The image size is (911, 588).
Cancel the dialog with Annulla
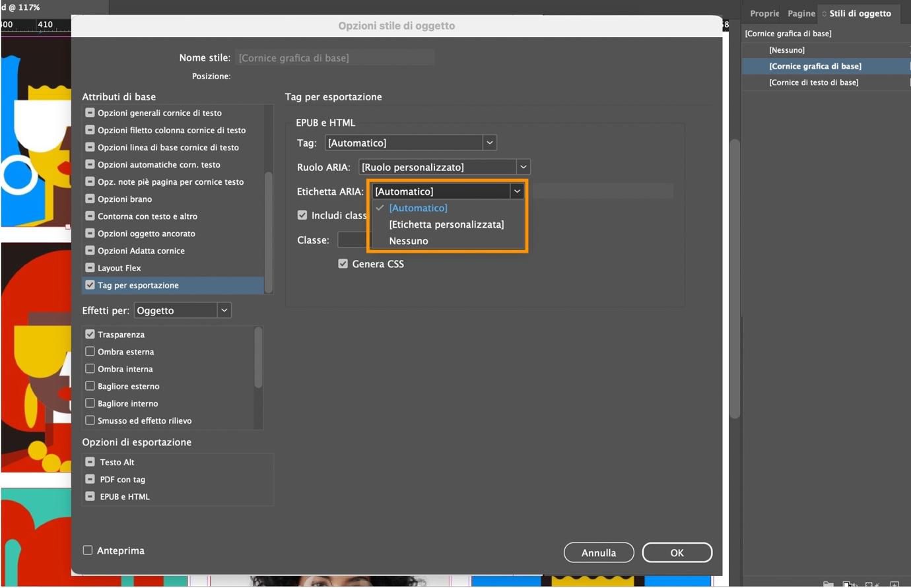[x=599, y=552]
